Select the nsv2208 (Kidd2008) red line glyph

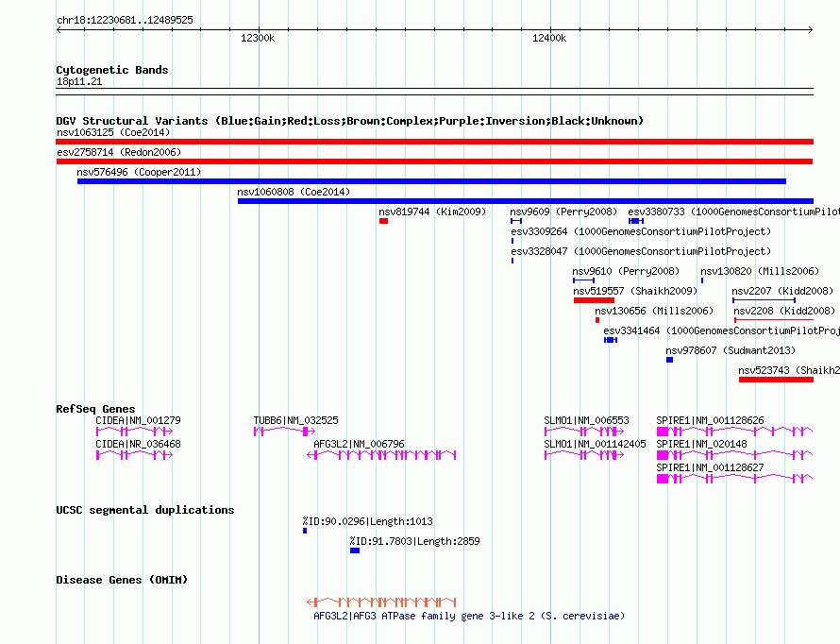click(774, 320)
